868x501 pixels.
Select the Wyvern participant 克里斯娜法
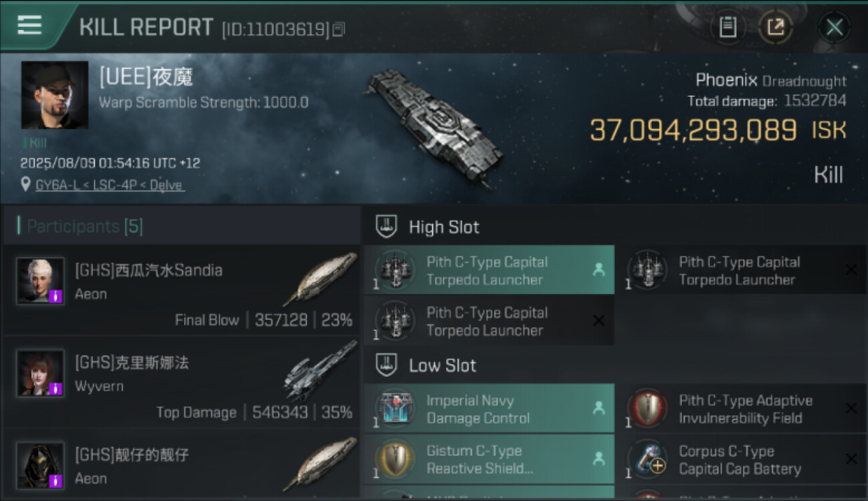pyautogui.click(x=182, y=382)
